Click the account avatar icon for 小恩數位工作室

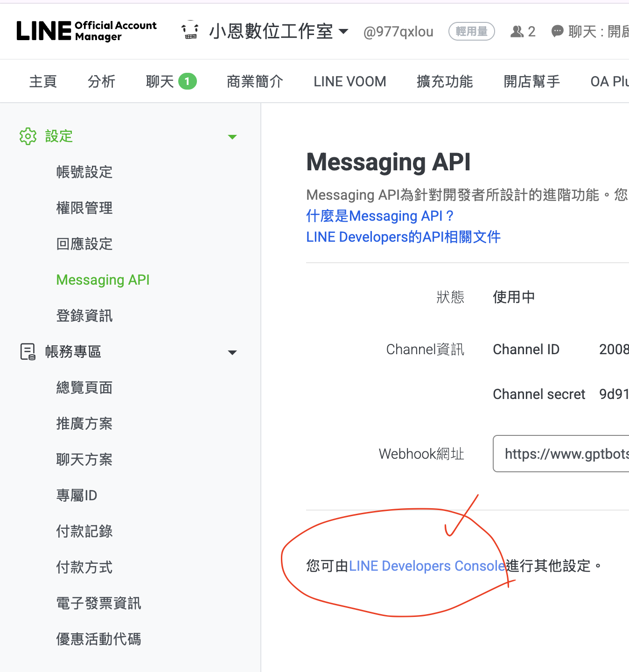(x=190, y=31)
